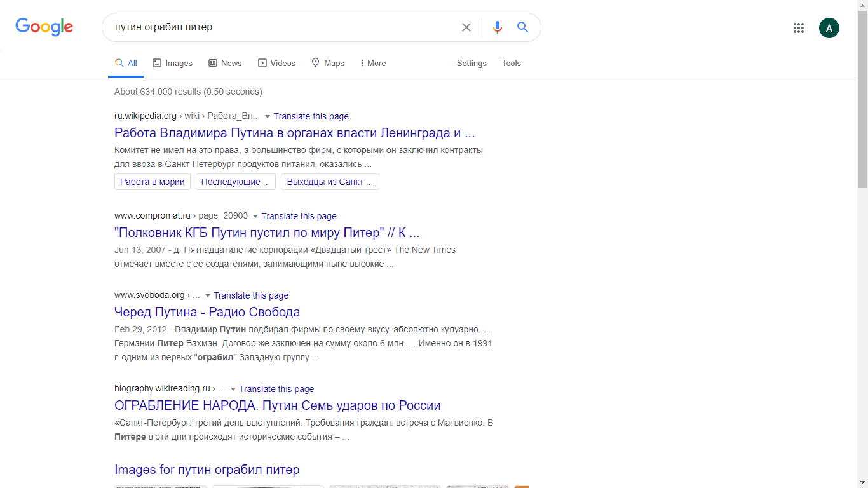This screenshot has width=868, height=488.
Task: Open "Черед Путина - Радио Свобода" result
Action: tap(207, 312)
